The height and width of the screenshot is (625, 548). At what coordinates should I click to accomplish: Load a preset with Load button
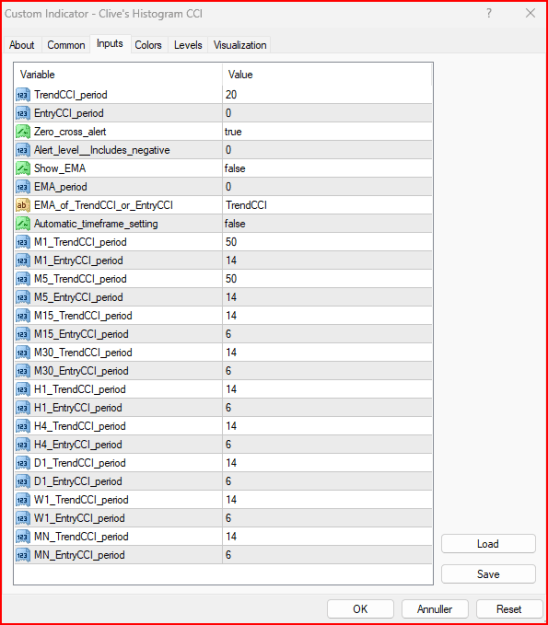pos(488,544)
